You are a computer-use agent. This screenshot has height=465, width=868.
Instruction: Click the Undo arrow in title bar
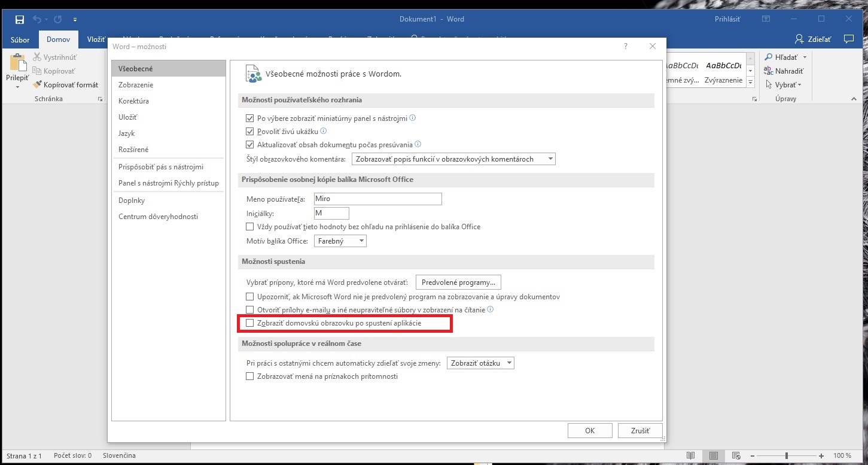click(x=37, y=19)
